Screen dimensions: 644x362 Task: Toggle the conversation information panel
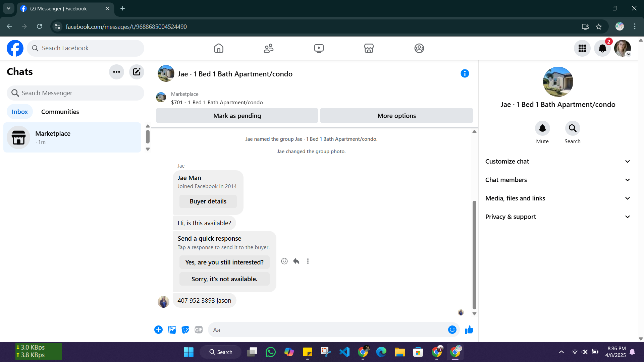pyautogui.click(x=465, y=73)
